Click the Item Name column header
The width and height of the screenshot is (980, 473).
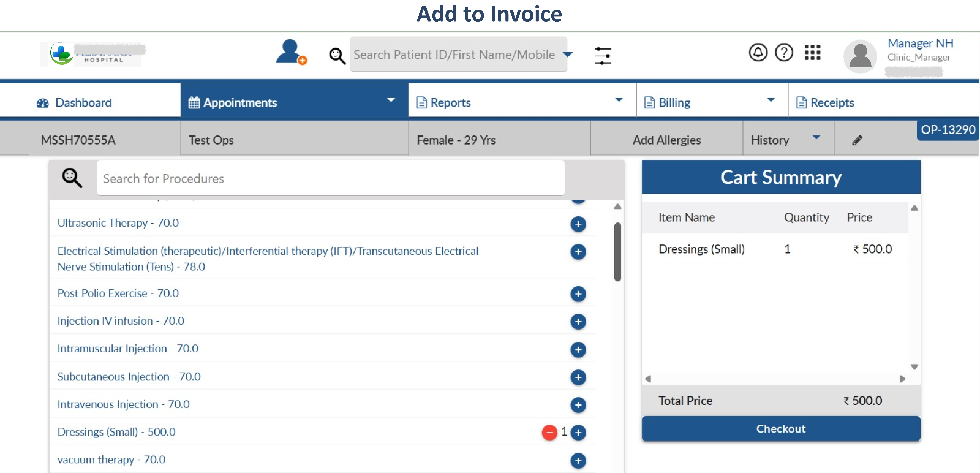point(686,217)
